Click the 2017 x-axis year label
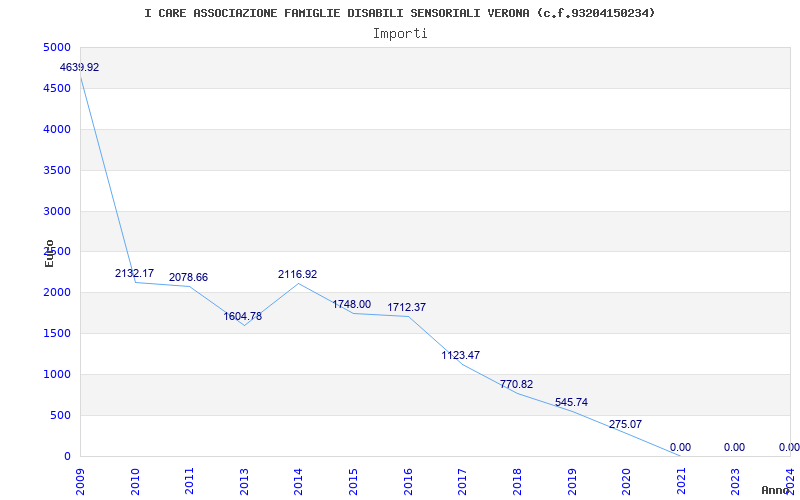The image size is (800, 500). coord(462,479)
